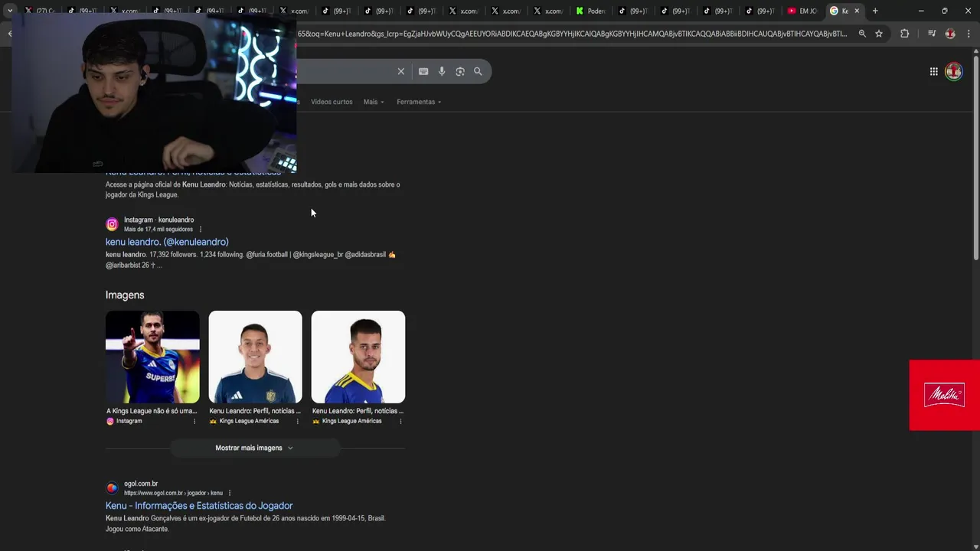Click the Imagens section heading
The image size is (980, 551).
point(125,295)
